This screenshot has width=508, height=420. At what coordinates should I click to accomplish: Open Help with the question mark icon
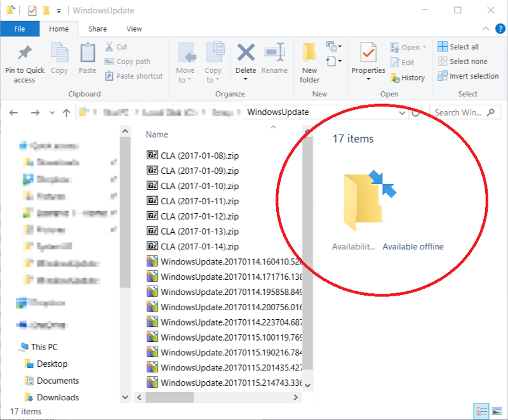[500, 29]
